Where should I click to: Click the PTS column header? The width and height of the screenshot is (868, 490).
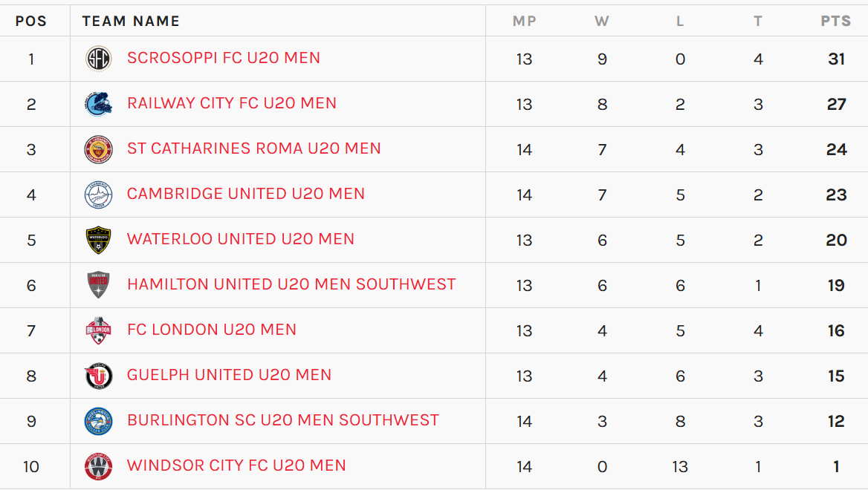coord(836,21)
